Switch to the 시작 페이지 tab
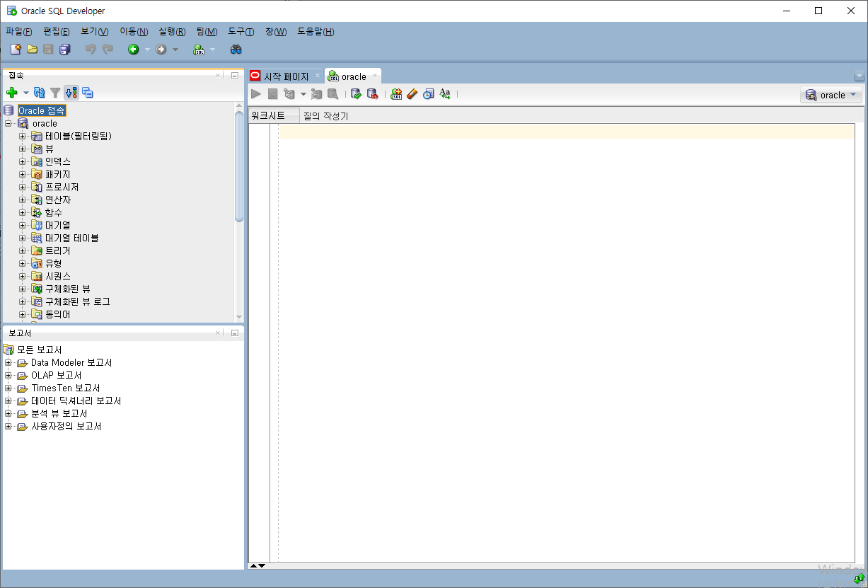 (x=286, y=76)
